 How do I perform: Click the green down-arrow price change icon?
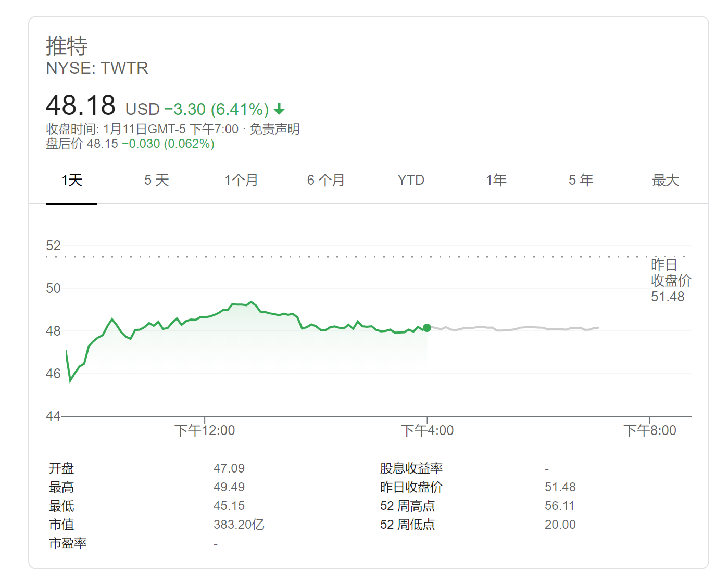tap(280, 109)
